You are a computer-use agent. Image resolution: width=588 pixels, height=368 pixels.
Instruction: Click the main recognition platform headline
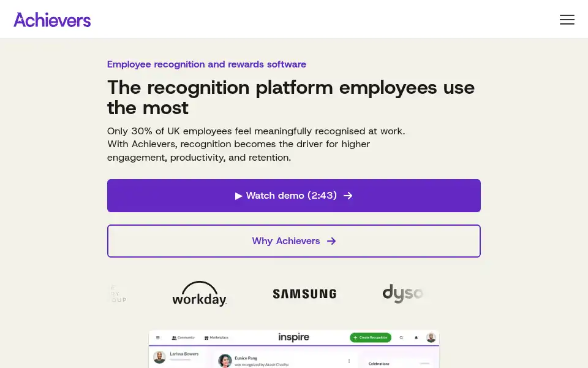(291, 98)
